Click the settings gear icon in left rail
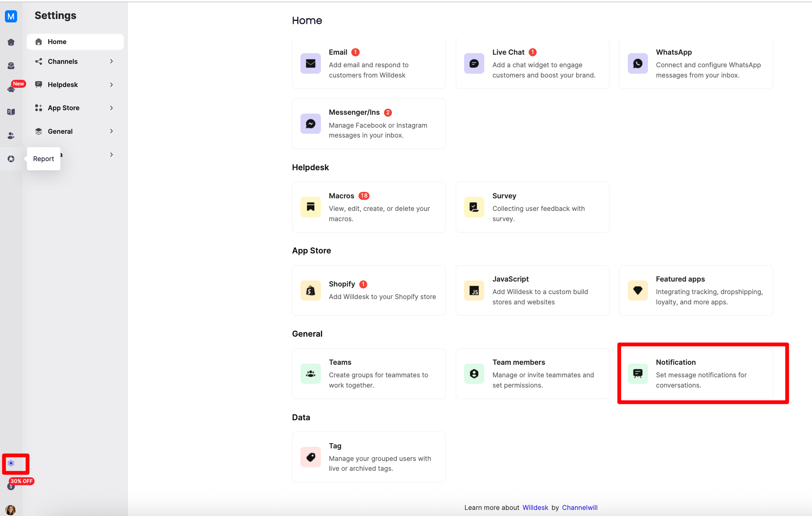This screenshot has height=516, width=812. click(x=11, y=463)
